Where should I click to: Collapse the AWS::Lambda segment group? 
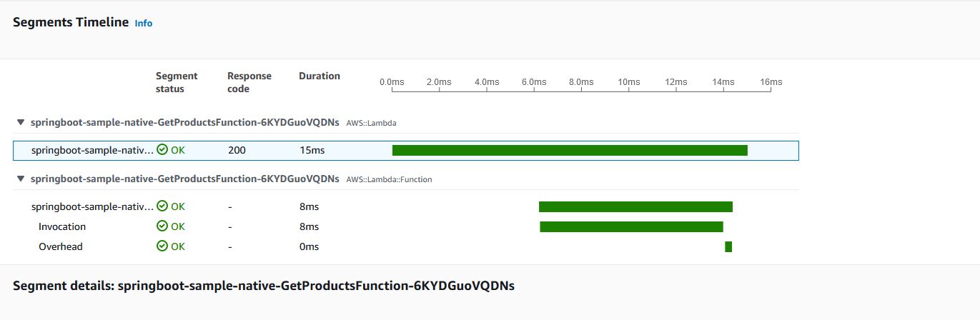click(x=21, y=122)
